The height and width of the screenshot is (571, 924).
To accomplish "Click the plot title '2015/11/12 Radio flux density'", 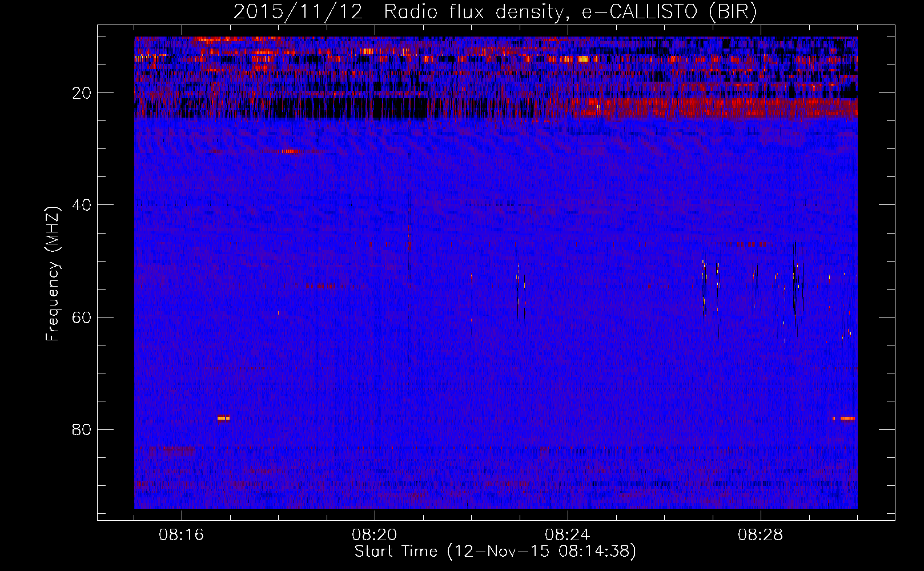I will [x=495, y=12].
